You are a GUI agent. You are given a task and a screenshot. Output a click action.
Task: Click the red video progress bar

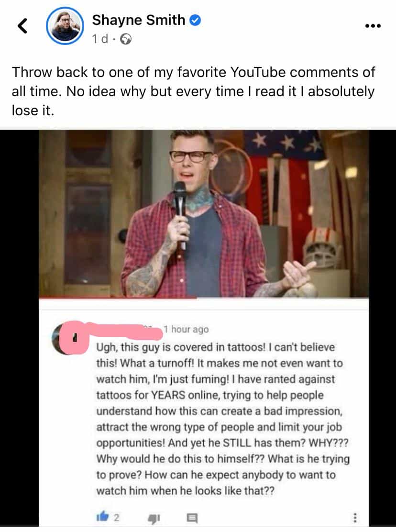click(118, 298)
